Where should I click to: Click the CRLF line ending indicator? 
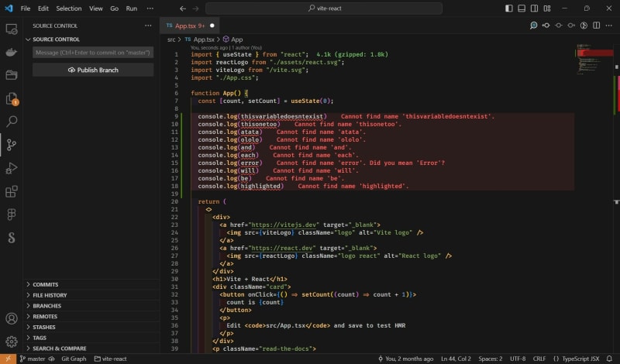(x=539, y=359)
